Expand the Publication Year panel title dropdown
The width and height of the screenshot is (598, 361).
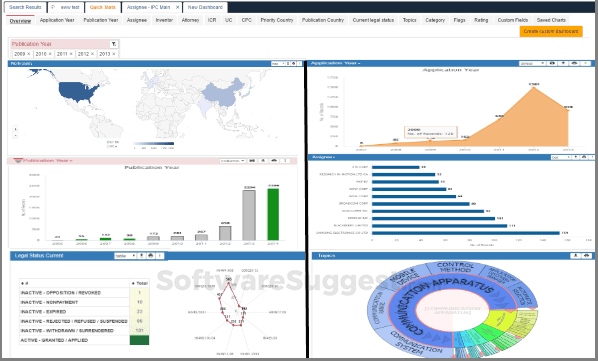71,161
